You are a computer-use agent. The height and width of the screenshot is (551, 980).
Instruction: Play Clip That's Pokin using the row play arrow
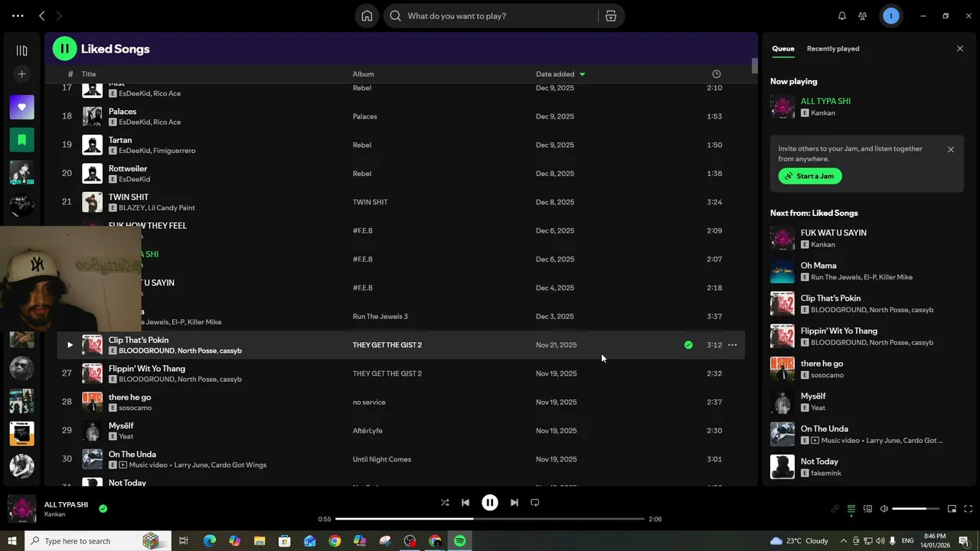[70, 345]
